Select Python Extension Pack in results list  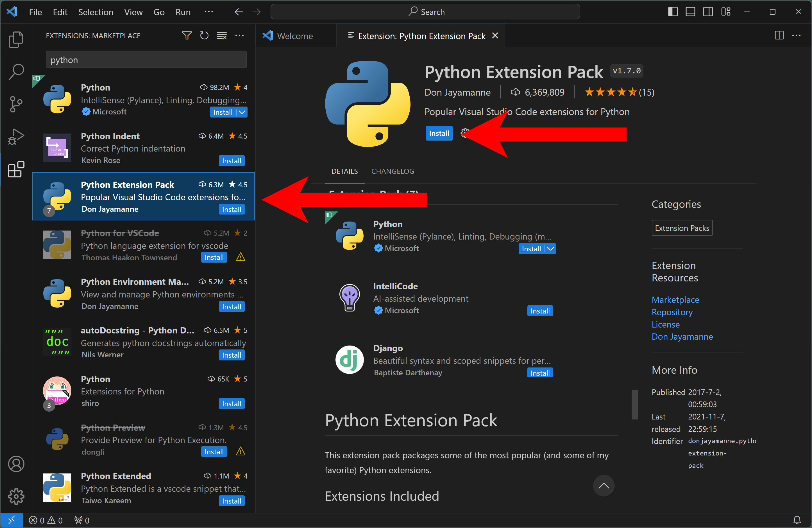coord(144,197)
